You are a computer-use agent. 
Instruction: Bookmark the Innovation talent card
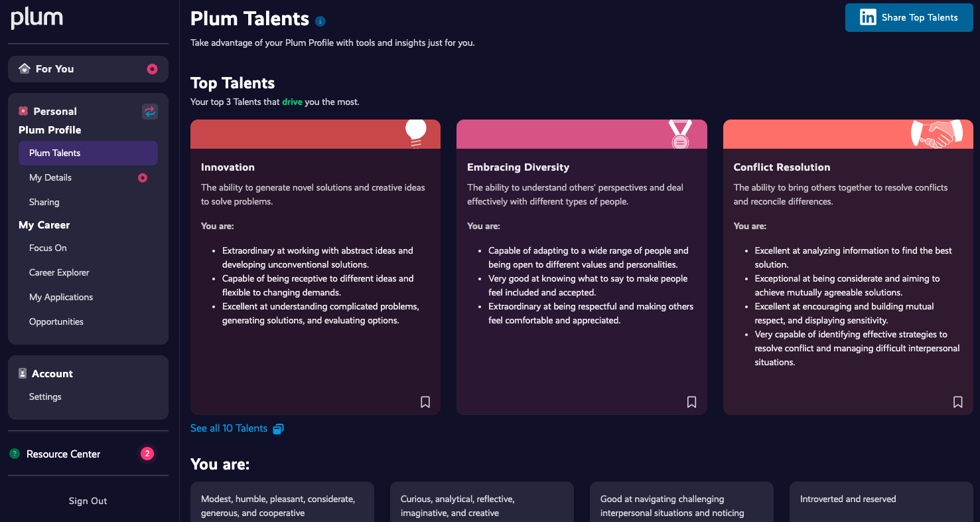click(425, 402)
